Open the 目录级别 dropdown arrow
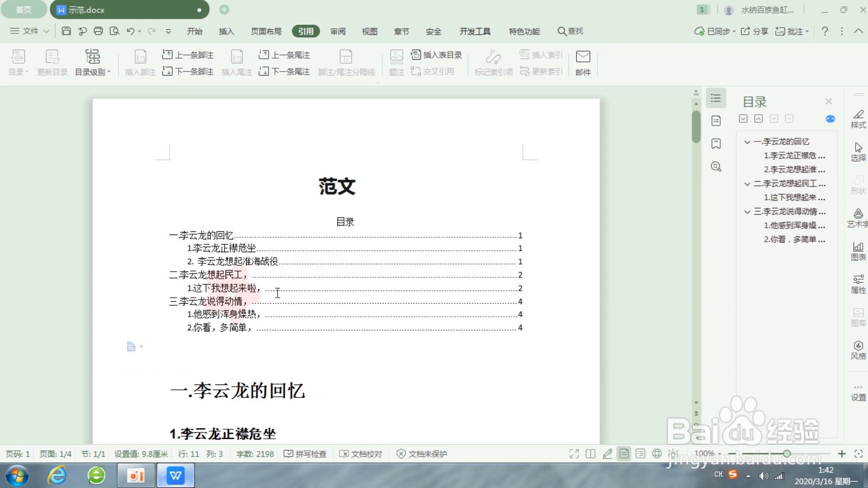Image resolution: width=868 pixels, height=488 pixels. point(108,71)
